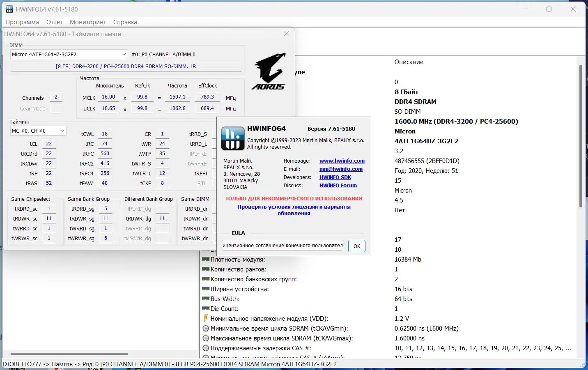Screen dimensions: 588x370
Task: Select the tRDRD_sg value field
Action: (x=106, y=209)
